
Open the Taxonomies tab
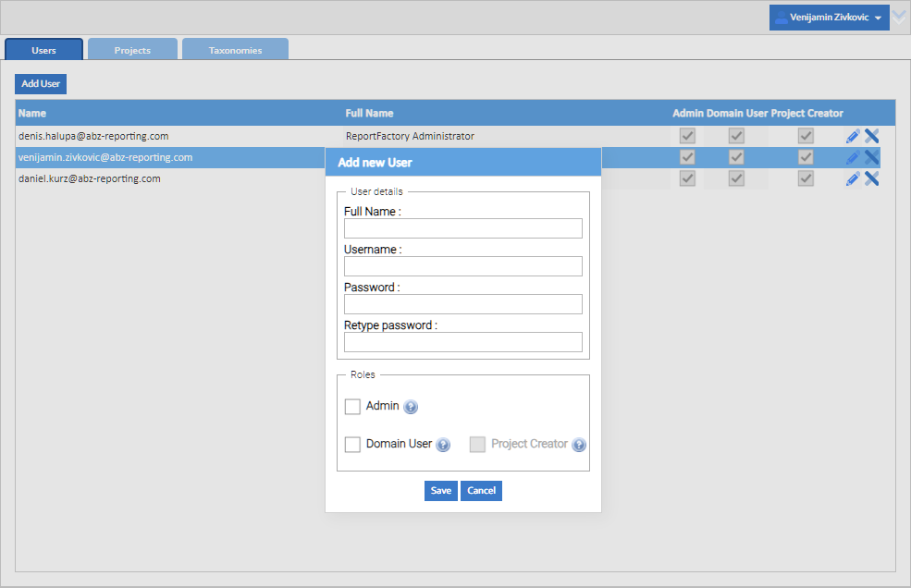[235, 50]
